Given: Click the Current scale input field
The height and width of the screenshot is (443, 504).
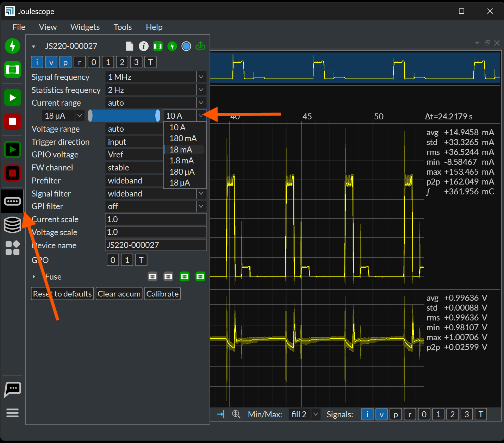Looking at the screenshot, I should (156, 219).
